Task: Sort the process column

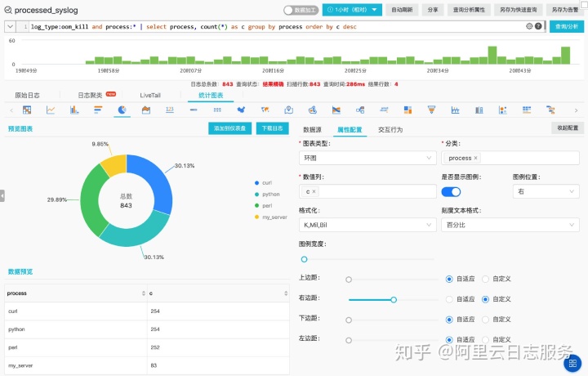Action: point(143,293)
